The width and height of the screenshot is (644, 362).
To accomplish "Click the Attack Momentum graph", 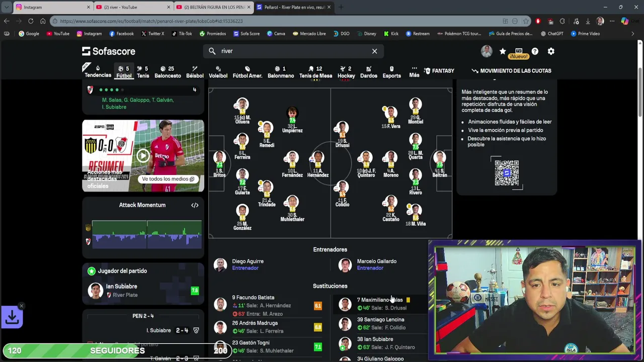I will (x=146, y=234).
